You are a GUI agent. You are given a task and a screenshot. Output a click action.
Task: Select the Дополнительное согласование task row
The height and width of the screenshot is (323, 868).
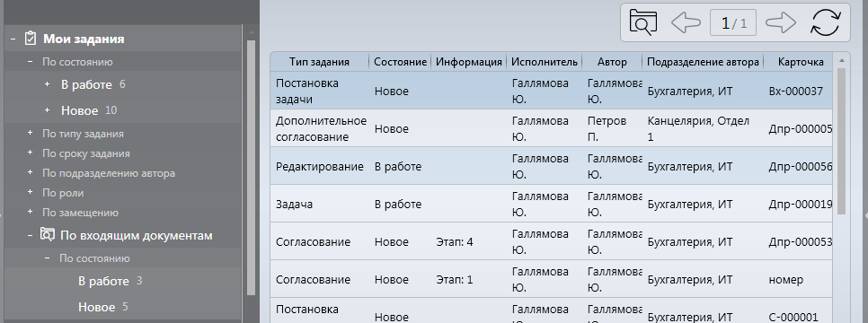[551, 128]
